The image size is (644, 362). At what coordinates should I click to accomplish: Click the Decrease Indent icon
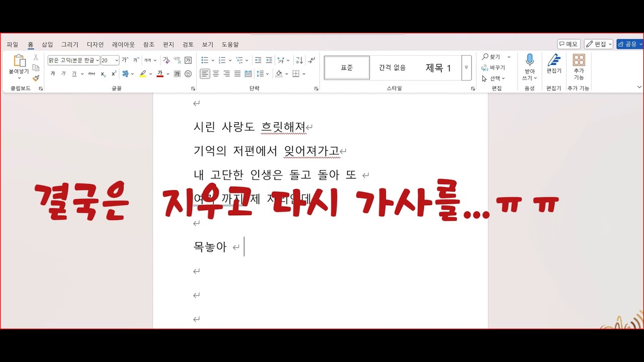pos(258,60)
